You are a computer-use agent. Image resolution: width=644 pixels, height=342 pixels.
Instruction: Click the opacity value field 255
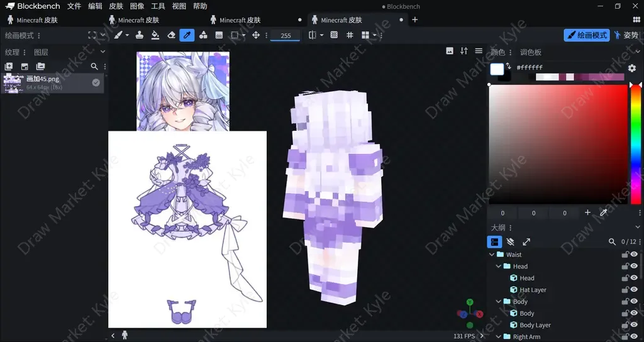(286, 36)
